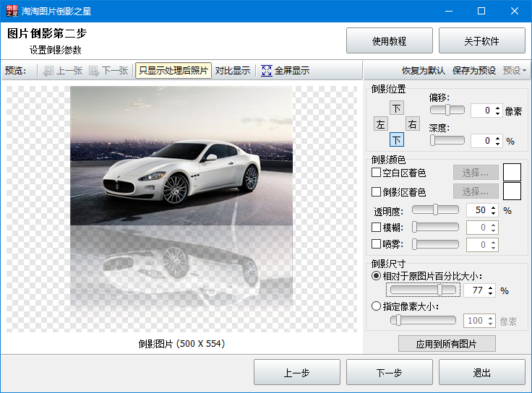
Task: Set reflection position to left (左)
Action: click(x=381, y=124)
